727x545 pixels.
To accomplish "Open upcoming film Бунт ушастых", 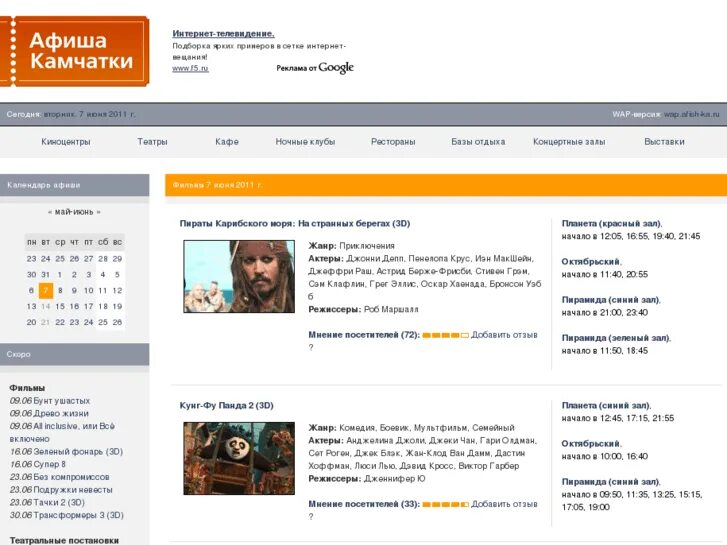I will pos(61,400).
